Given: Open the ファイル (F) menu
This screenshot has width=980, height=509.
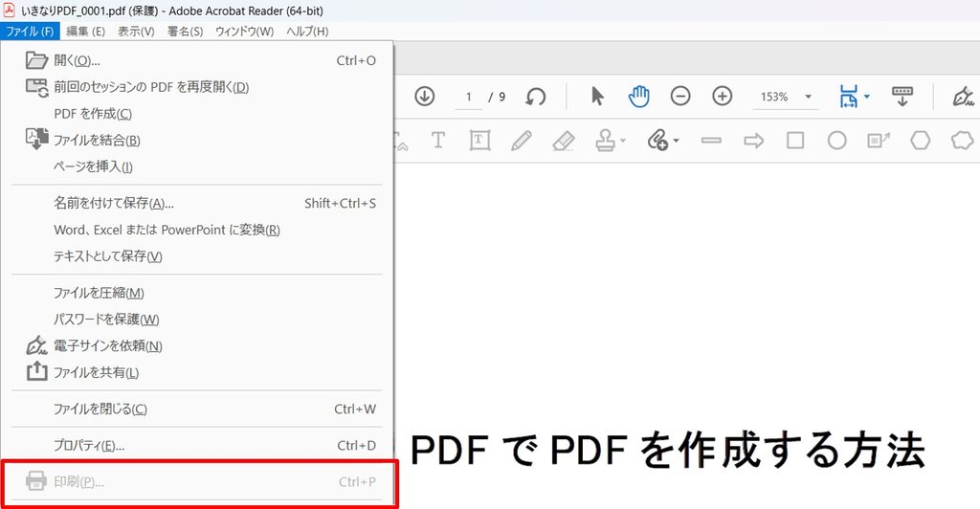Looking at the screenshot, I should click(30, 32).
